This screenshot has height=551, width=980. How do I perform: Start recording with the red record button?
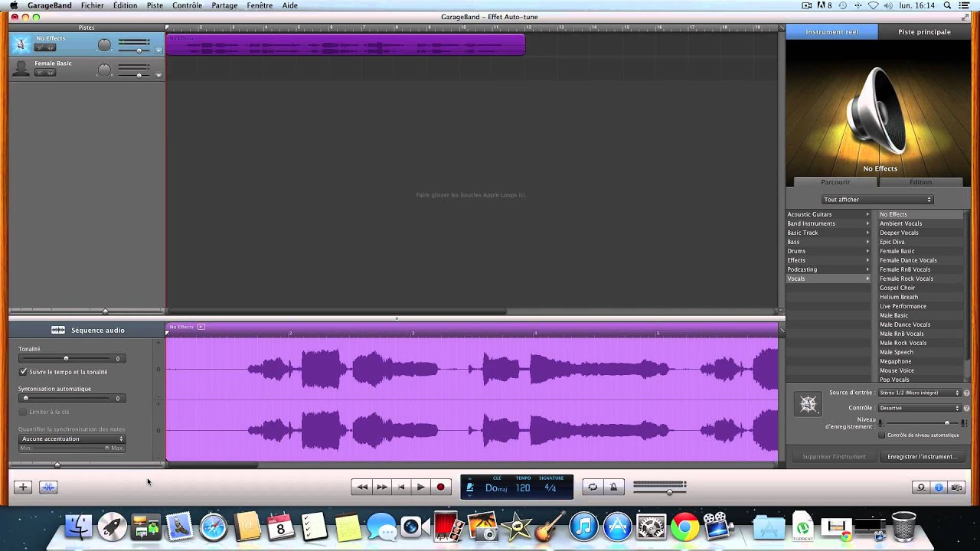tap(440, 487)
